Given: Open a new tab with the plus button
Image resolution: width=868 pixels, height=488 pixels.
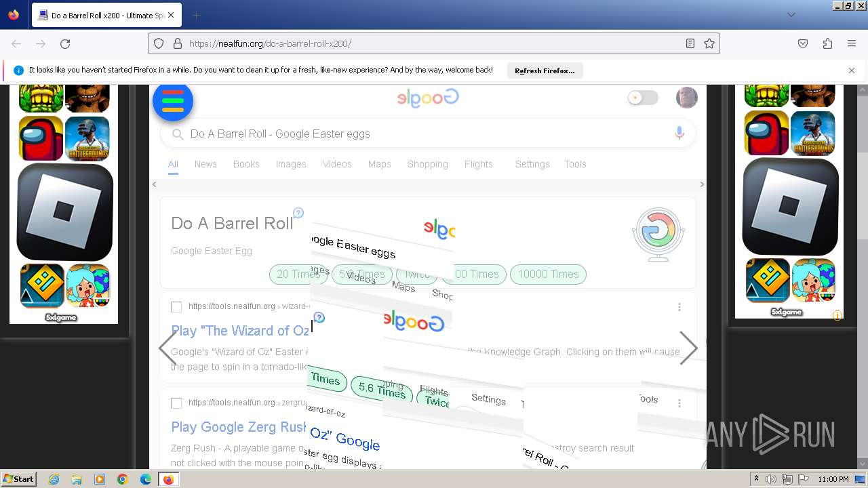Looking at the screenshot, I should (x=196, y=15).
